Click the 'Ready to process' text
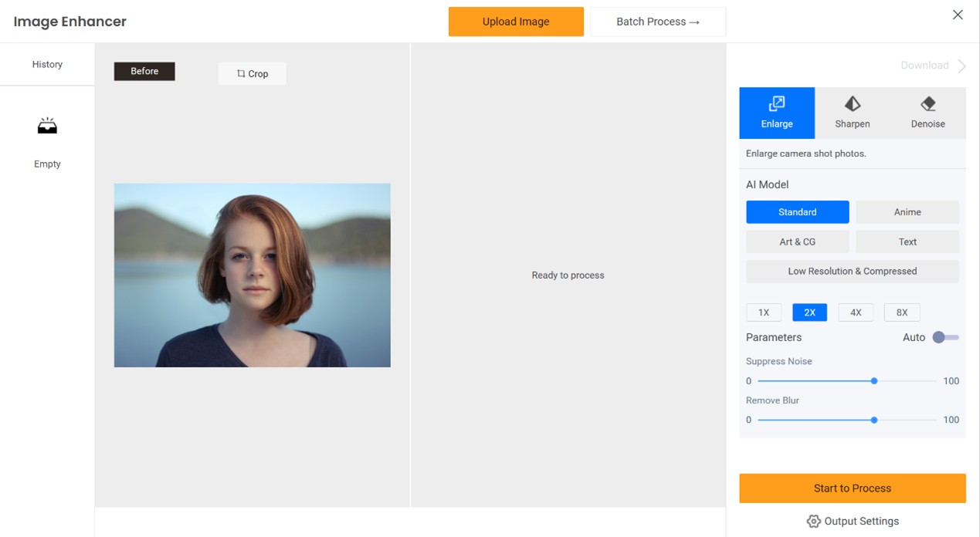Screen dimensions: 980x537 (568, 275)
